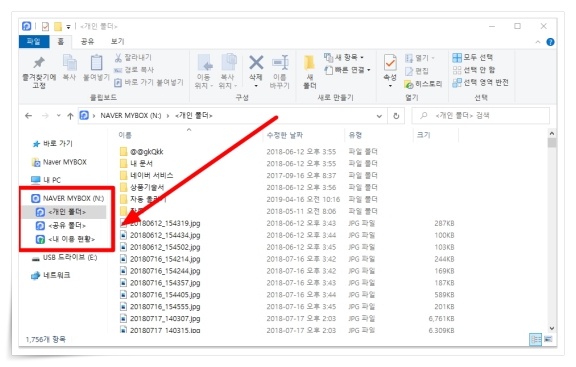Select 내 PC in the sidebar
The width and height of the screenshot is (576, 367).
click(x=46, y=180)
